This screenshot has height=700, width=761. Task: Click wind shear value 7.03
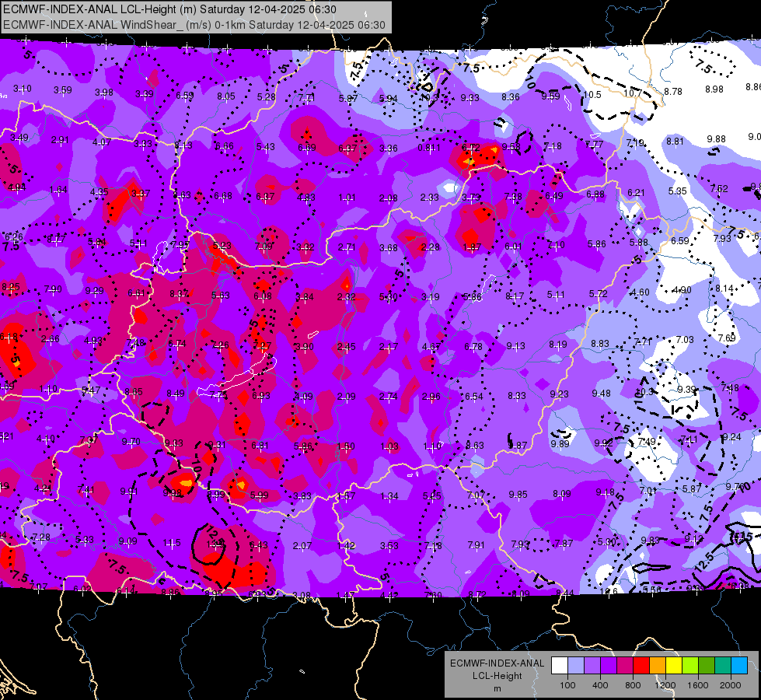point(685,340)
